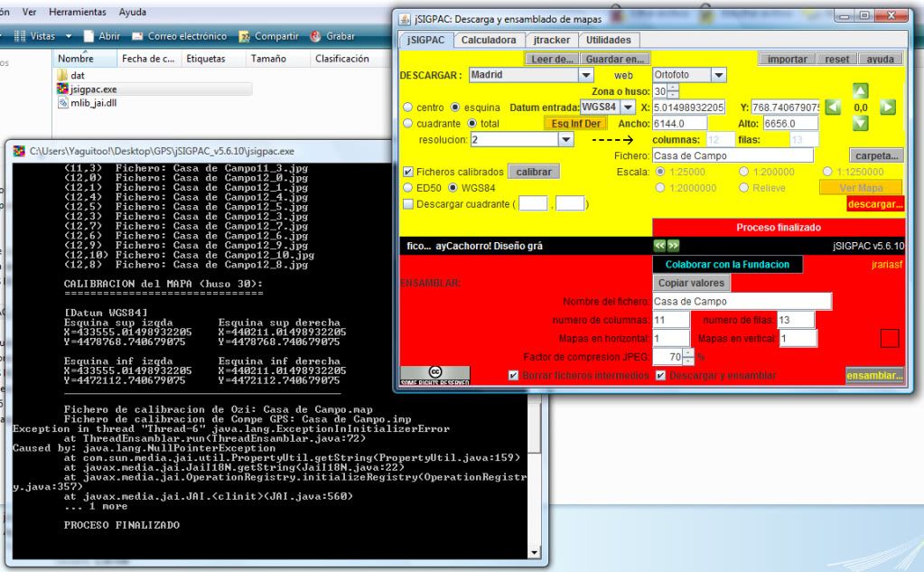Click Colaborar con la Fundacion button
Viewport: 924px width, 572px height.
click(x=727, y=264)
